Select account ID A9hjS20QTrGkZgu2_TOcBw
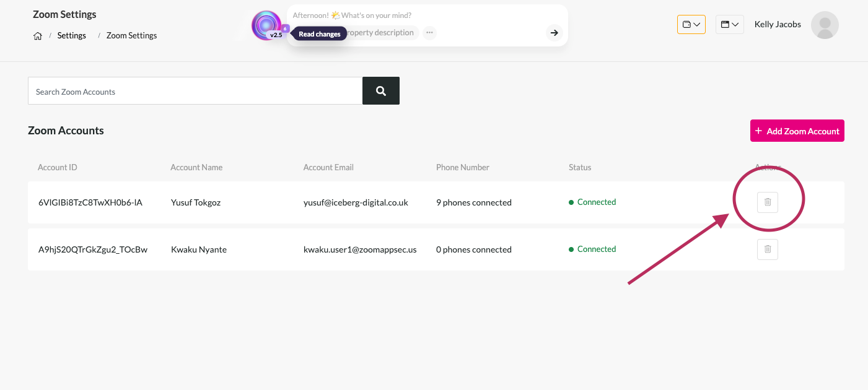The height and width of the screenshot is (390, 868). (93, 249)
